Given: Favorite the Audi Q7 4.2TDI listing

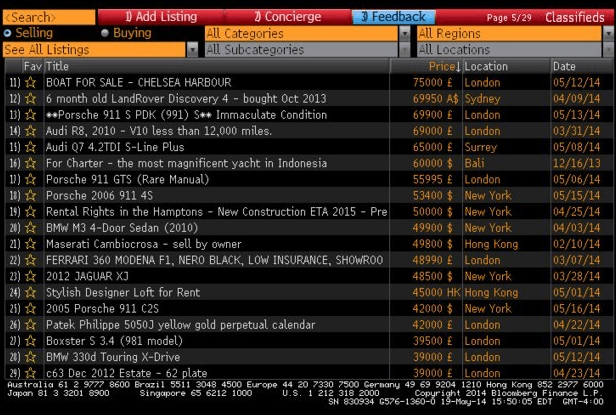Looking at the screenshot, I should click(x=30, y=147).
